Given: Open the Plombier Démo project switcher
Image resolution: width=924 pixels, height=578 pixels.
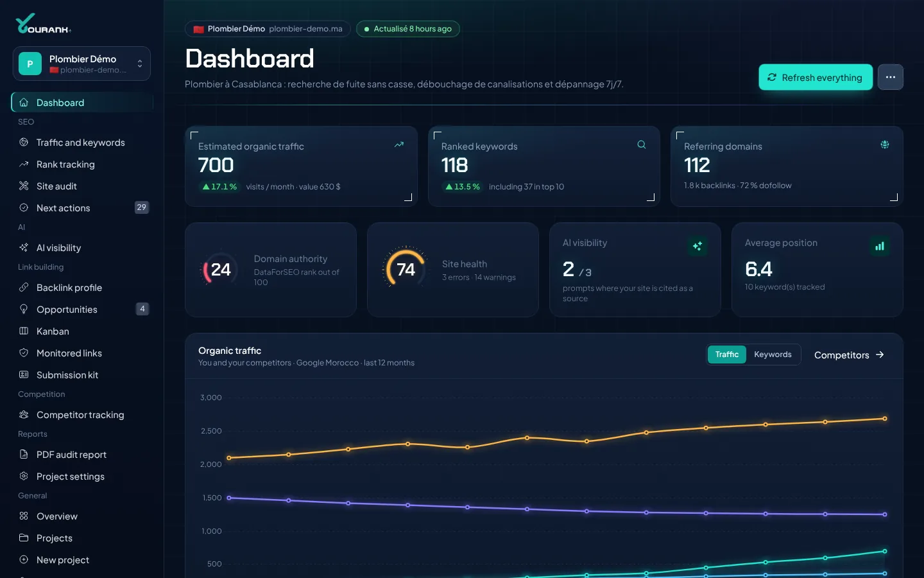Looking at the screenshot, I should coord(81,64).
